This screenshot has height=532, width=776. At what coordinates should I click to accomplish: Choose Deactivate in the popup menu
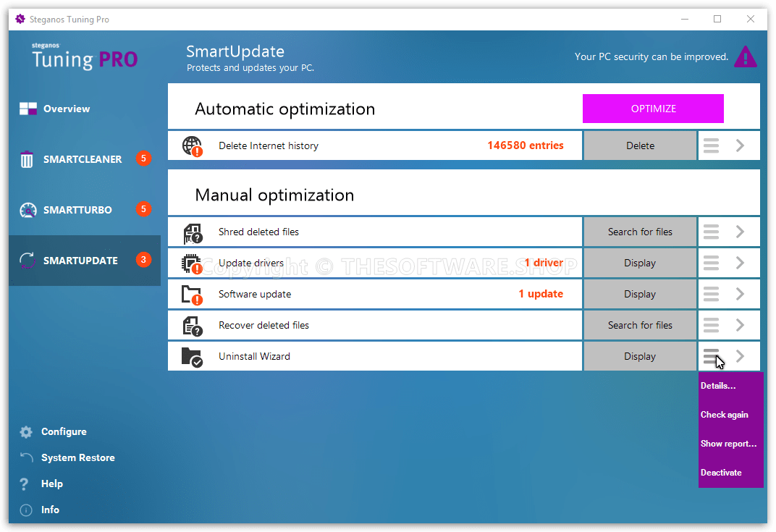pyautogui.click(x=721, y=473)
